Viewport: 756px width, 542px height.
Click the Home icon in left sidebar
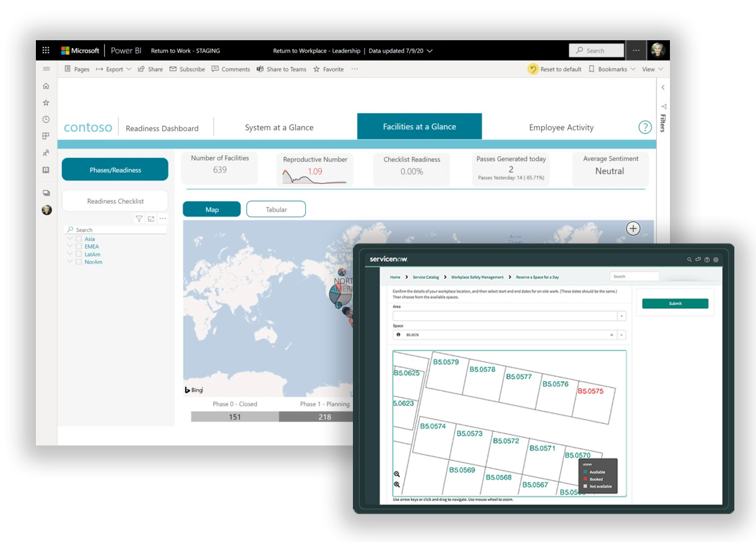(46, 86)
